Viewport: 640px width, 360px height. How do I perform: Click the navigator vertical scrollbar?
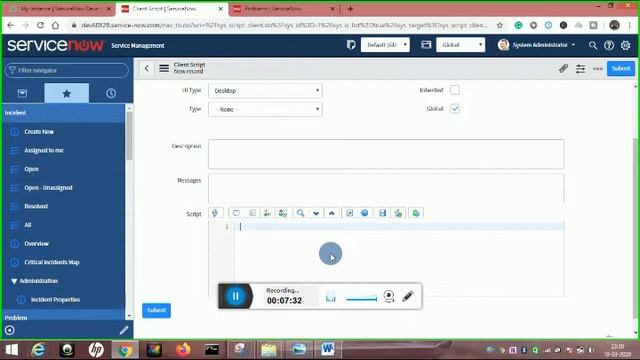tap(129, 135)
